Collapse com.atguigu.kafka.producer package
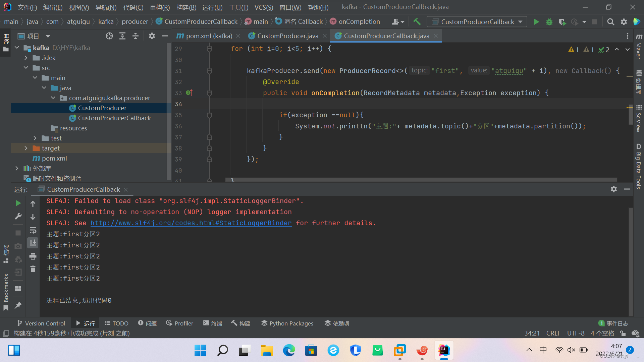This screenshot has width=644, height=362. (53, 98)
